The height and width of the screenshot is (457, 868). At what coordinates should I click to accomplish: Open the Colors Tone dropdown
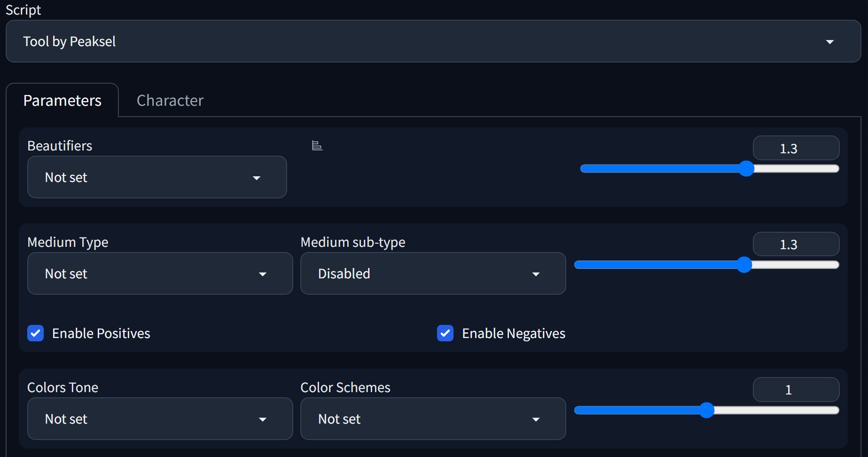[x=159, y=418]
